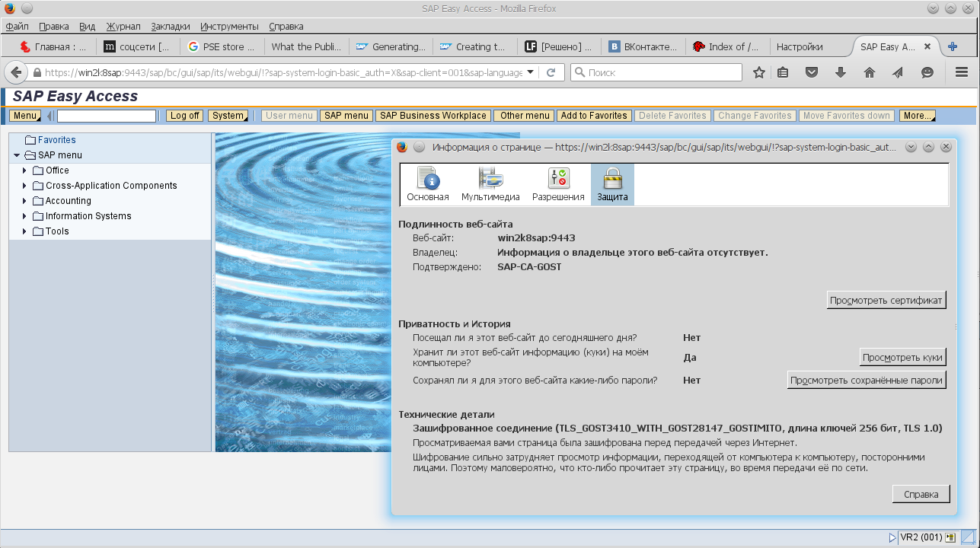Click the bookmark star icon
The height and width of the screenshot is (548, 980).
coord(759,72)
